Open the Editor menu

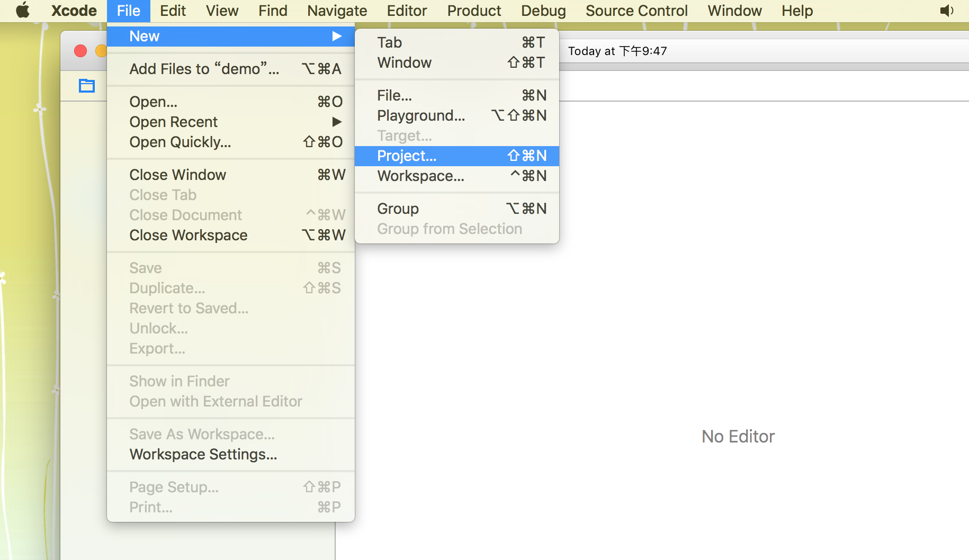407,11
